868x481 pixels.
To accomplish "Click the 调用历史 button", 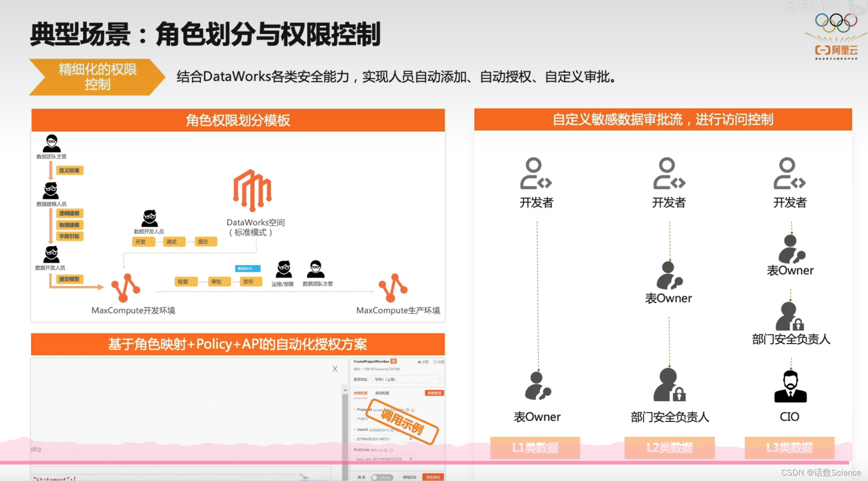I will [x=410, y=477].
